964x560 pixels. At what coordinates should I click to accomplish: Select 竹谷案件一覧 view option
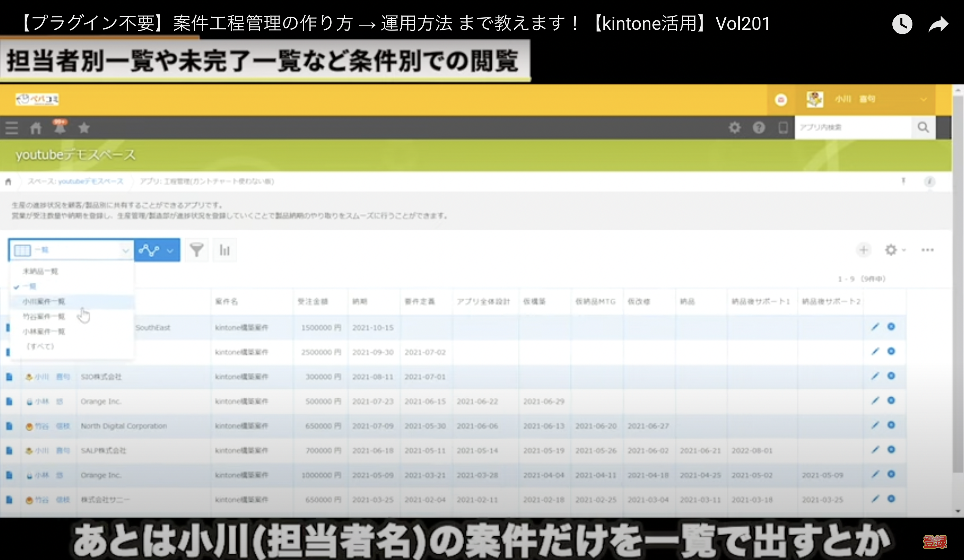44,316
